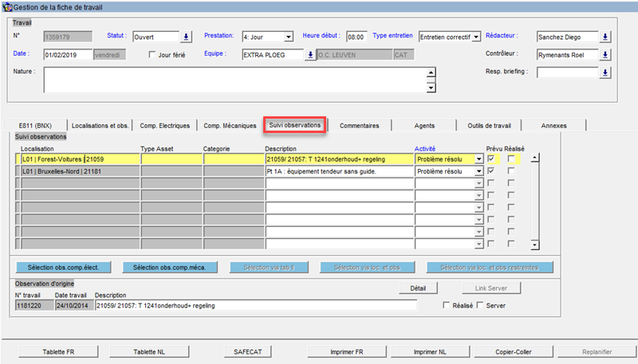638x364 pixels.
Task: Open the Equipe lookup arrow button
Action: [x=310, y=55]
